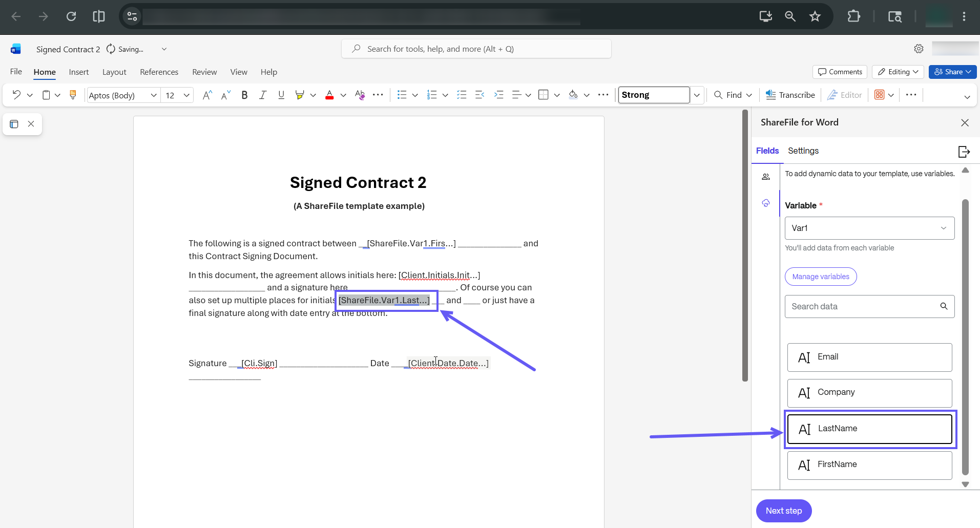This screenshot has height=528, width=980.
Task: Toggle underline formatting
Action: coord(281,95)
